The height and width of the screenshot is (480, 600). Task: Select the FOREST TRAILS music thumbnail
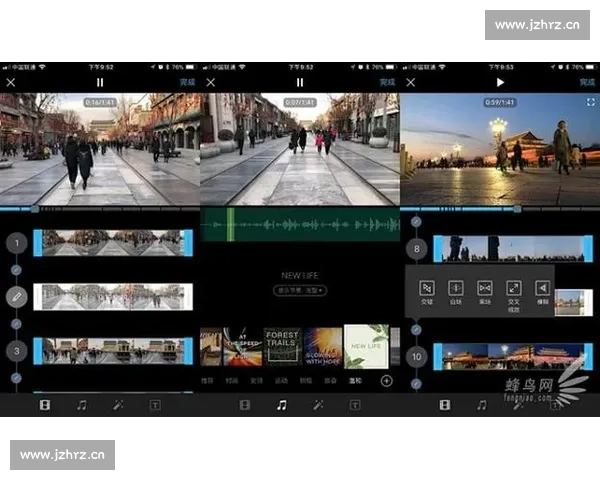[x=282, y=346]
